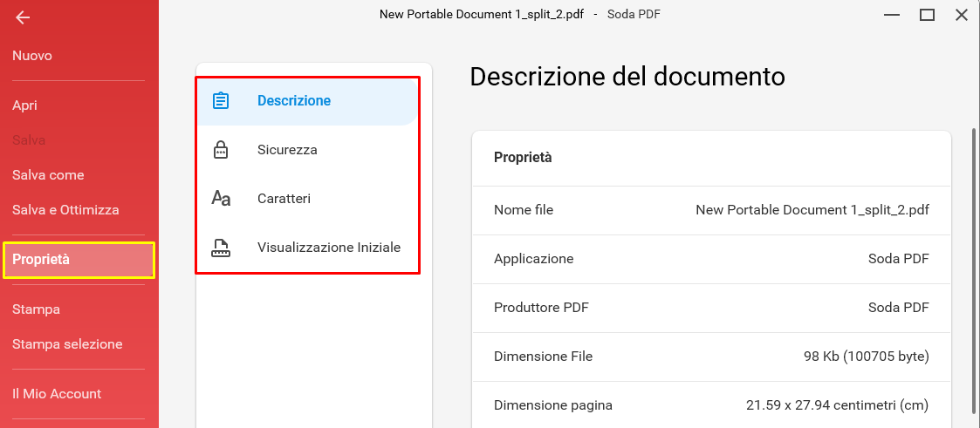Viewport: 980px width, 428px height.
Task: Click the Nome file label
Action: (523, 210)
